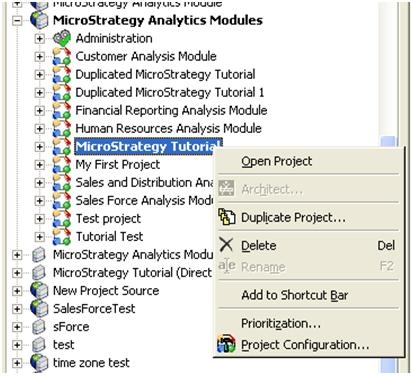Screen dimensions: 411x376
Task: Expand Duplicated MicroStrategy Tutorial 1 node
Action: [x=39, y=92]
